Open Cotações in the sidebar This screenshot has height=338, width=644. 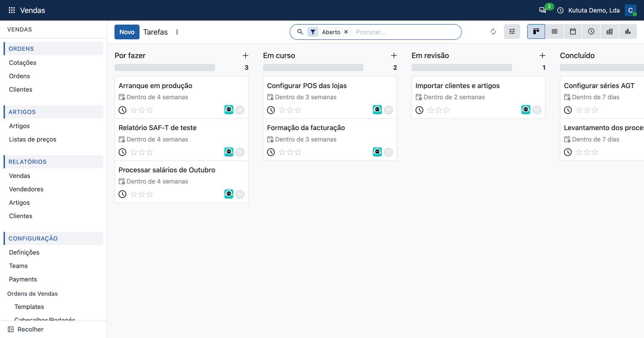click(x=23, y=63)
